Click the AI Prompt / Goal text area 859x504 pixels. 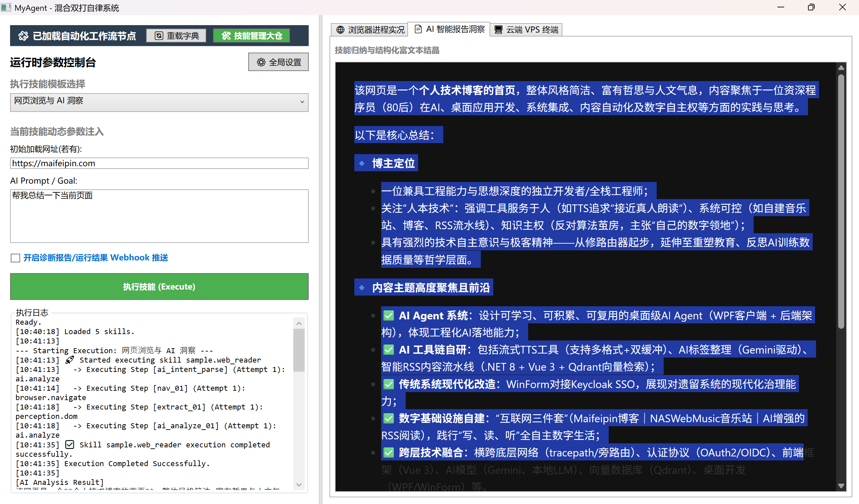point(159,216)
